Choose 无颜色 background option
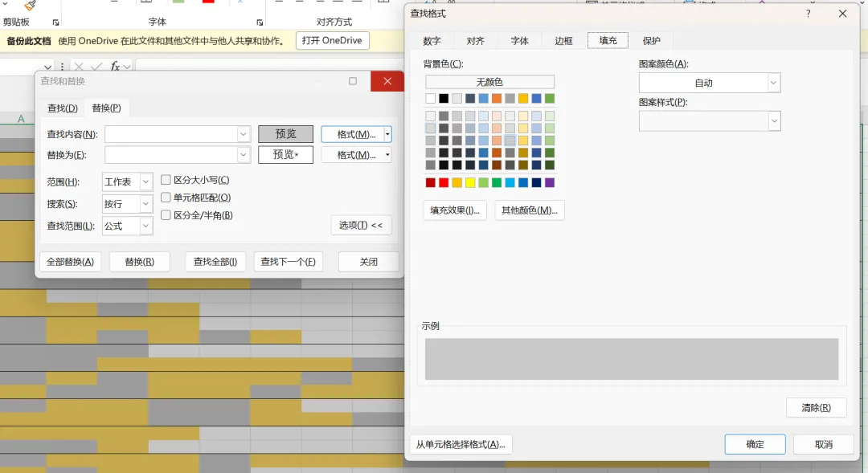This screenshot has width=868, height=473. (x=489, y=82)
